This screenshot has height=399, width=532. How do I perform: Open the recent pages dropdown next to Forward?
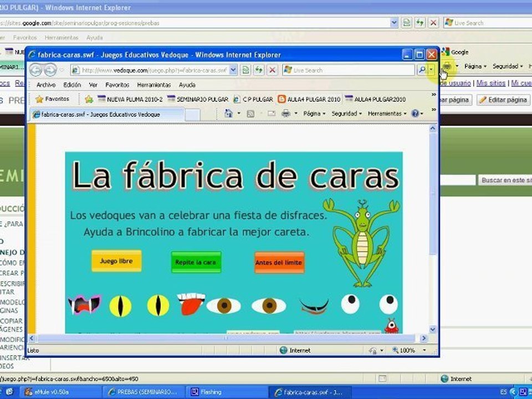(62, 70)
